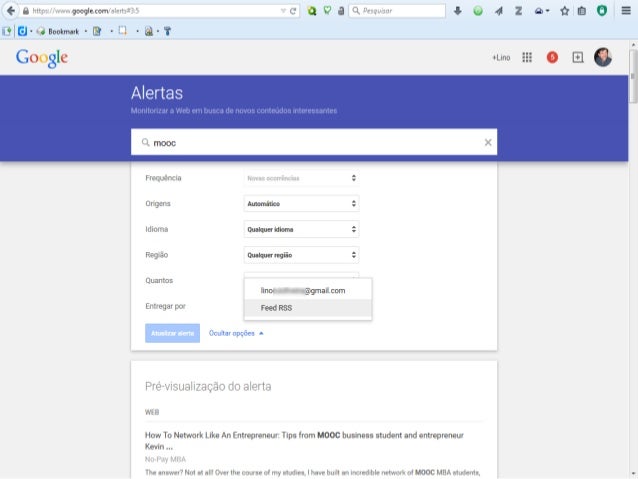Click the mooc alert search field
Image resolution: width=638 pixels, height=479 pixels.
pos(314,142)
